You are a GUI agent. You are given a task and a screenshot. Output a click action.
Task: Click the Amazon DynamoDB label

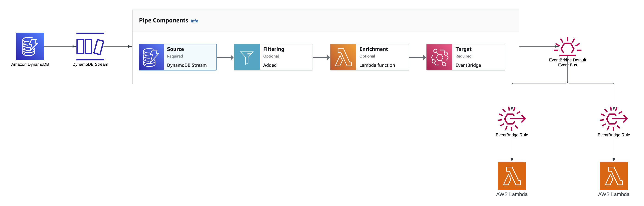(x=30, y=64)
